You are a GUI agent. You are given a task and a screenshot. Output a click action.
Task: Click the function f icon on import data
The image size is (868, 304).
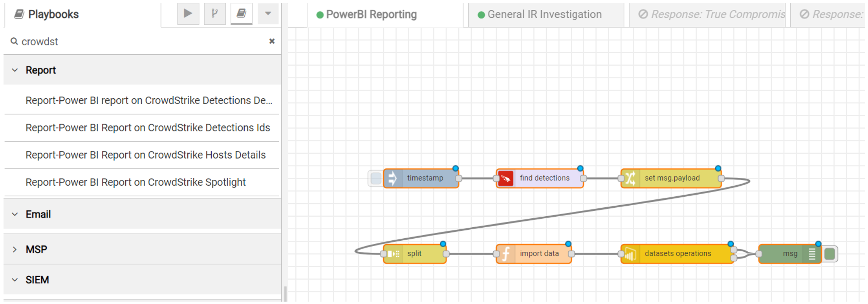point(506,254)
